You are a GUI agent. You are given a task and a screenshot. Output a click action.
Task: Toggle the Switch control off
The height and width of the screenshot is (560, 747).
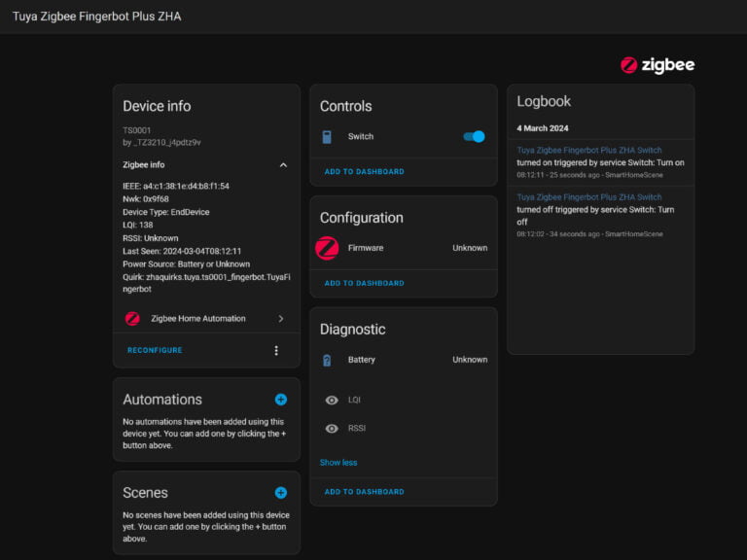tap(474, 137)
